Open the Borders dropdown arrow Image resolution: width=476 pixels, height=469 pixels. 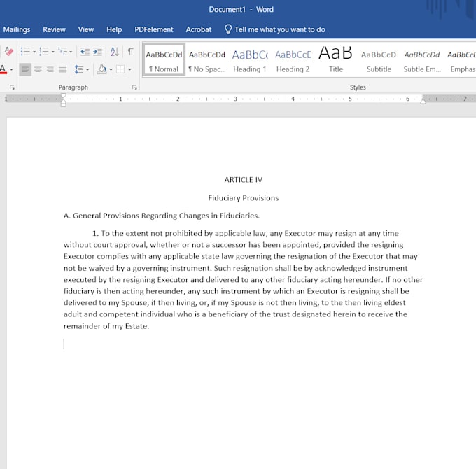click(x=129, y=69)
